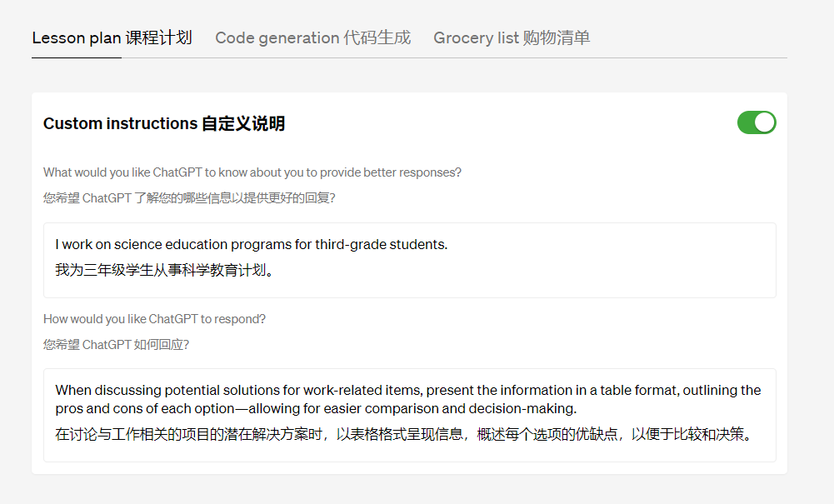This screenshot has height=504, width=834.
Task: Click the 'How would you like ChatGPT to respond?' label
Action: point(154,319)
